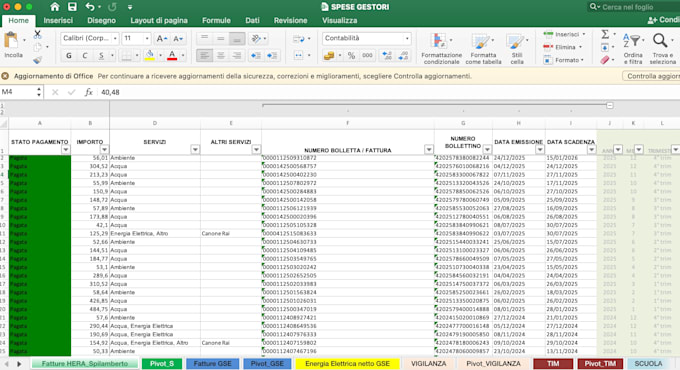Open the Revisione ribbon tab

point(290,20)
